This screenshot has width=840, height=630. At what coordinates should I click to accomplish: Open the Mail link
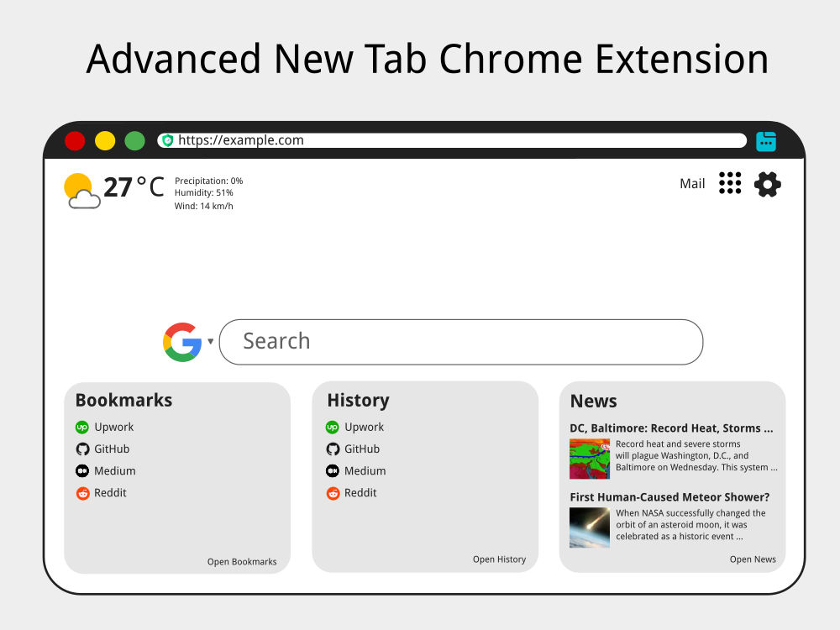pyautogui.click(x=692, y=184)
